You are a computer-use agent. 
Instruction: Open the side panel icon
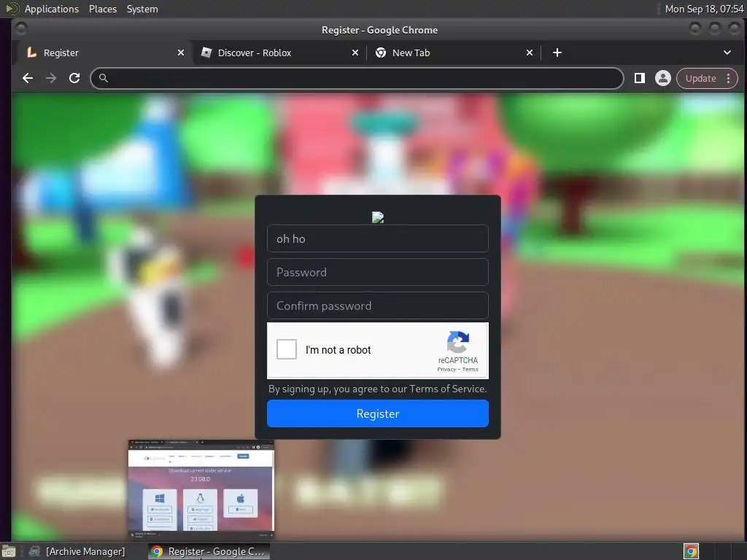pyautogui.click(x=639, y=78)
